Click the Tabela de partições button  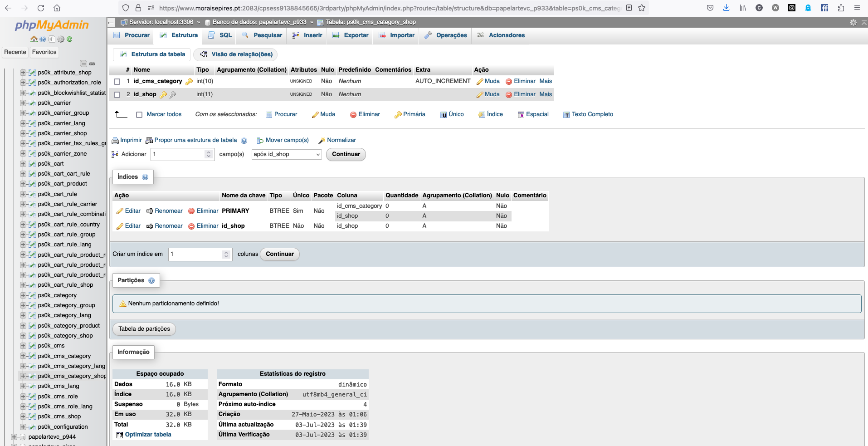pyautogui.click(x=144, y=329)
